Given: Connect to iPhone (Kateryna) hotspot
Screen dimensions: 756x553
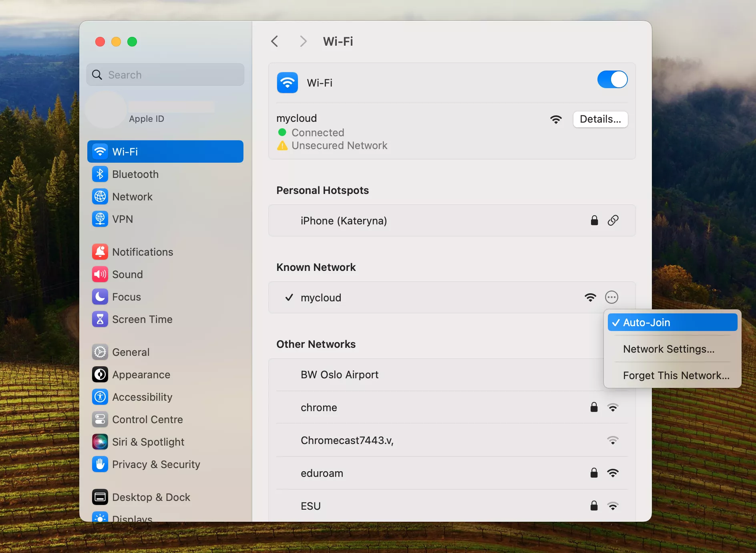Looking at the screenshot, I should point(344,221).
